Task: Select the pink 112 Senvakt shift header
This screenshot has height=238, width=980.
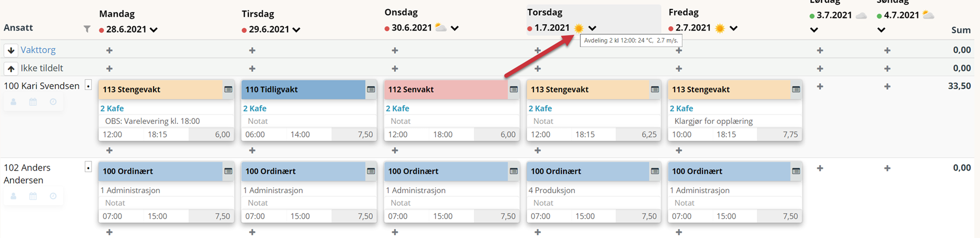Action: coord(446,90)
